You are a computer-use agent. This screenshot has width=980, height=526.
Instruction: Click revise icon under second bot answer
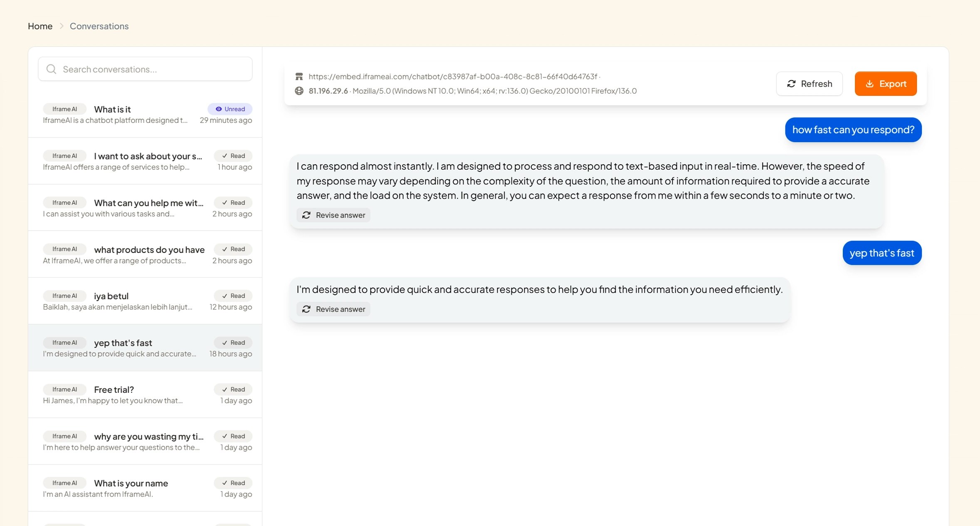tap(306, 309)
